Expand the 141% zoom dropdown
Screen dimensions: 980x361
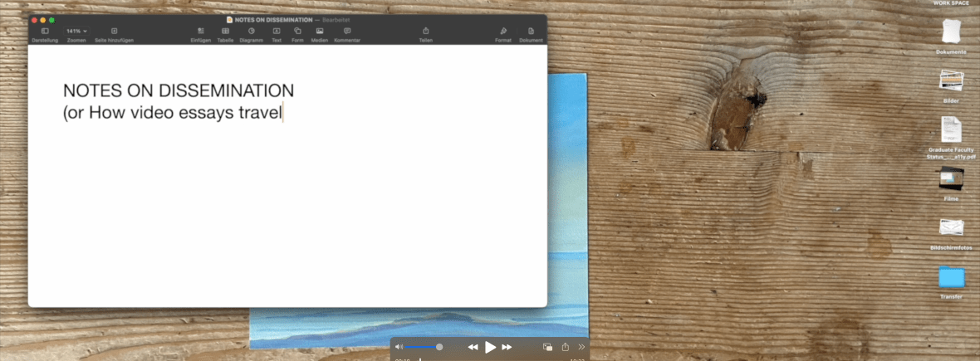coord(76,32)
